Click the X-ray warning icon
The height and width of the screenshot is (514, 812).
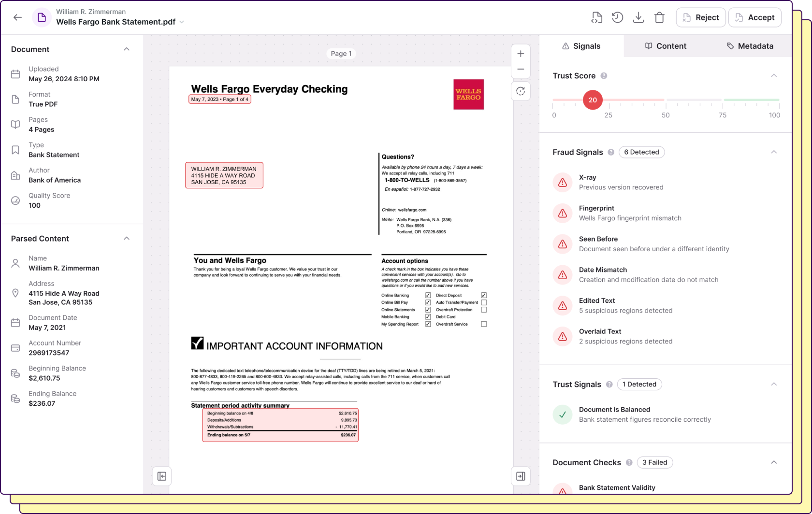563,183
